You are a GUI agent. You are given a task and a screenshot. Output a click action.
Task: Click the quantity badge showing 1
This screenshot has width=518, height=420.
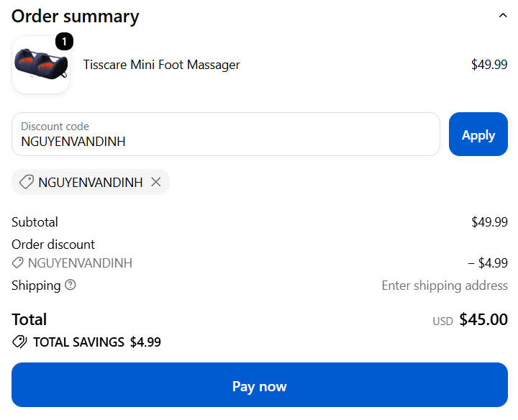click(x=64, y=42)
